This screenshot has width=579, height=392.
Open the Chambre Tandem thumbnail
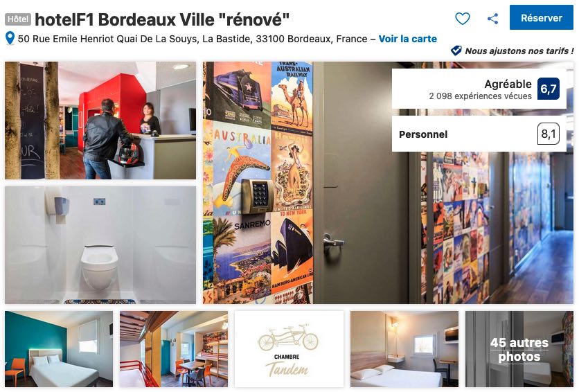tap(289, 349)
